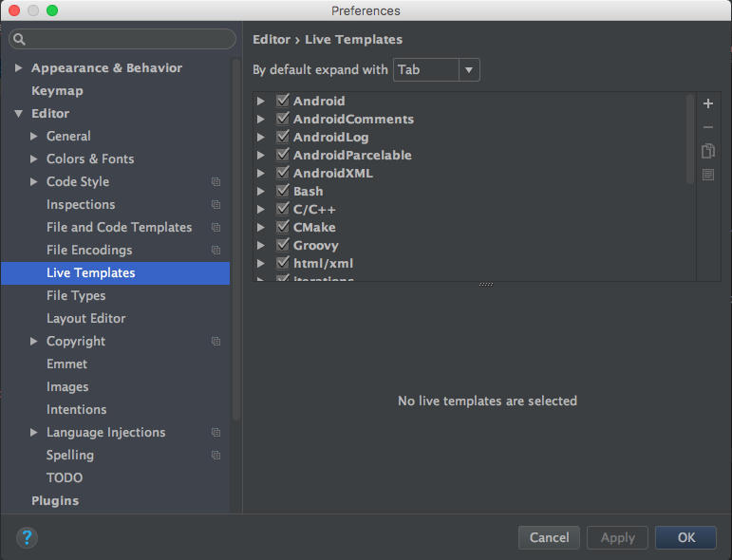Click the Cancel button

(549, 537)
